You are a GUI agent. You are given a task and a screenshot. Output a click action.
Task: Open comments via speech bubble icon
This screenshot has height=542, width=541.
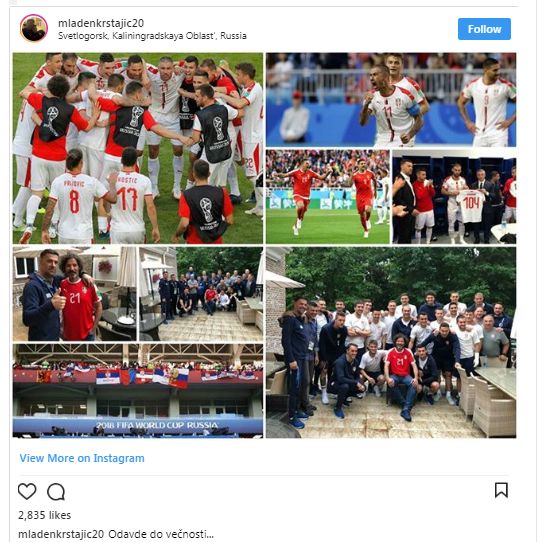(x=56, y=492)
